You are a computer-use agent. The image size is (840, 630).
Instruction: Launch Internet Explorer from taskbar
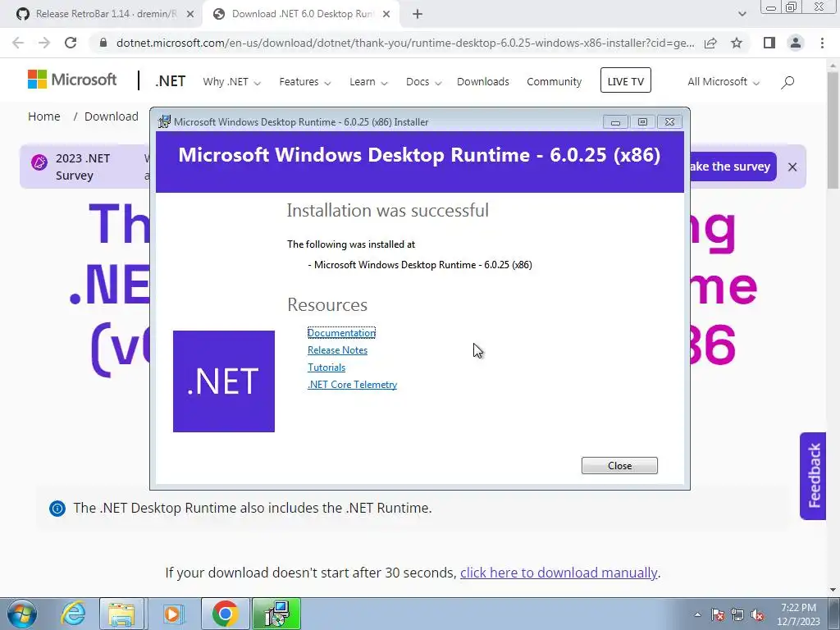coord(73,614)
